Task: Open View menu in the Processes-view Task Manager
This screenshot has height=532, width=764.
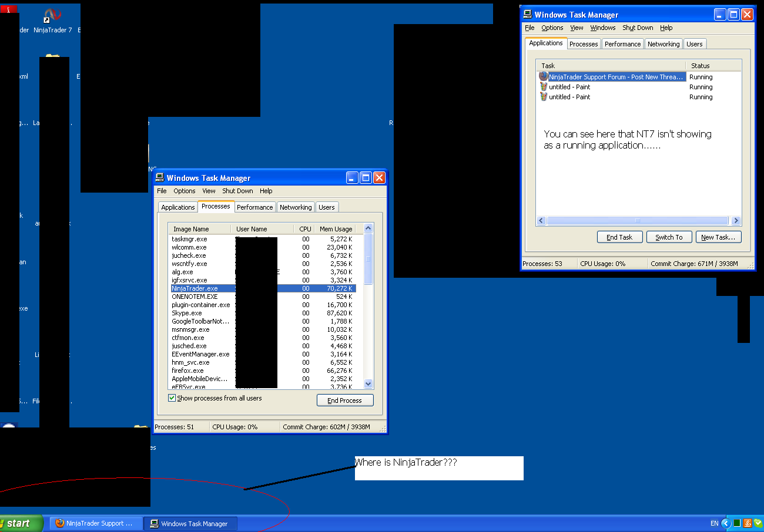Action: [209, 191]
